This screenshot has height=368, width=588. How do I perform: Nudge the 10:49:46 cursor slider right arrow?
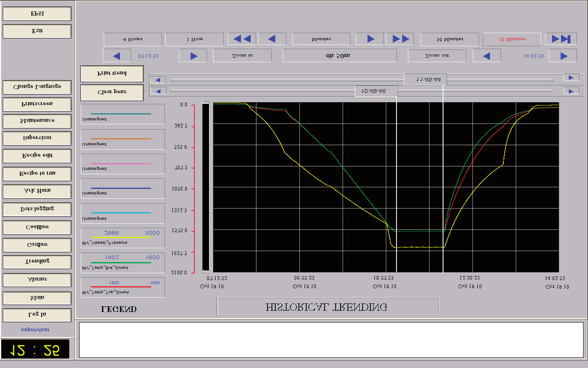[x=571, y=91]
